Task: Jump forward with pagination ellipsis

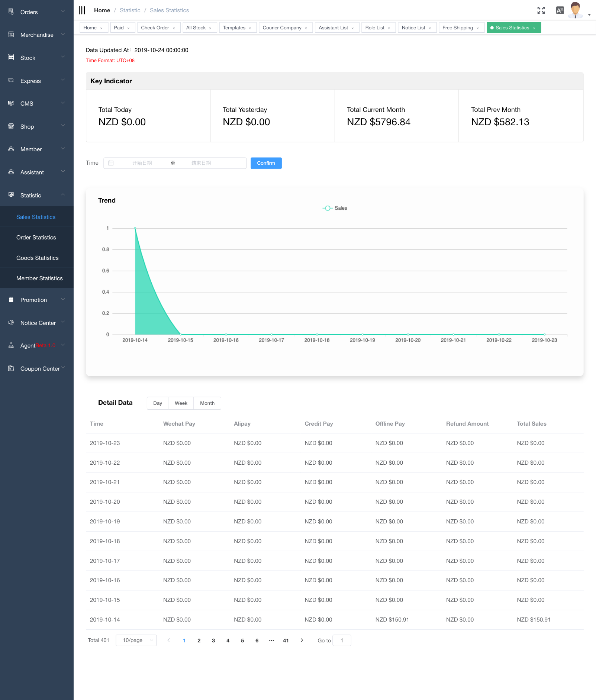Action: pos(271,641)
